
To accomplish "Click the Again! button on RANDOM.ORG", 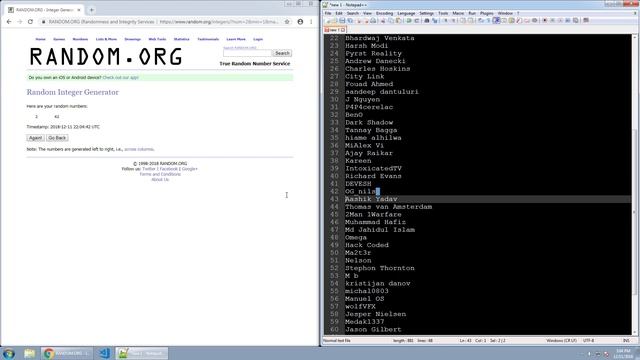I will coord(35,138).
